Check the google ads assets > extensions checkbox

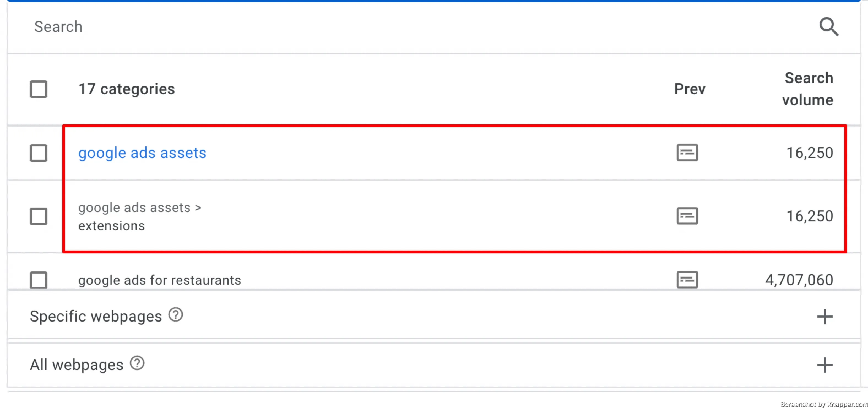[38, 216]
